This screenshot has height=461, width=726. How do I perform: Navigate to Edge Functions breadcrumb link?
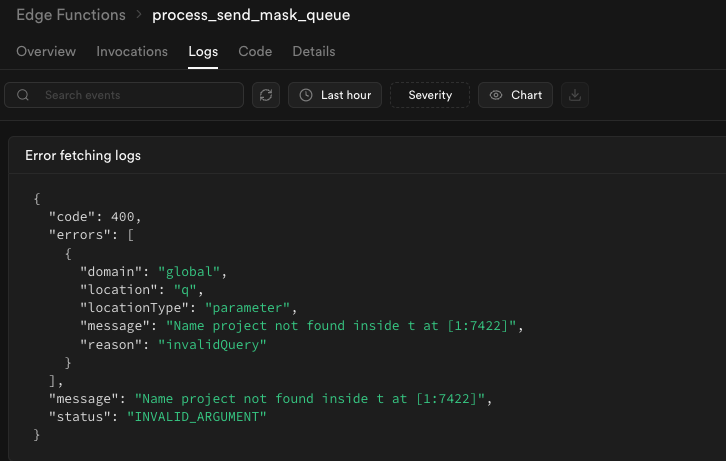(x=70, y=16)
